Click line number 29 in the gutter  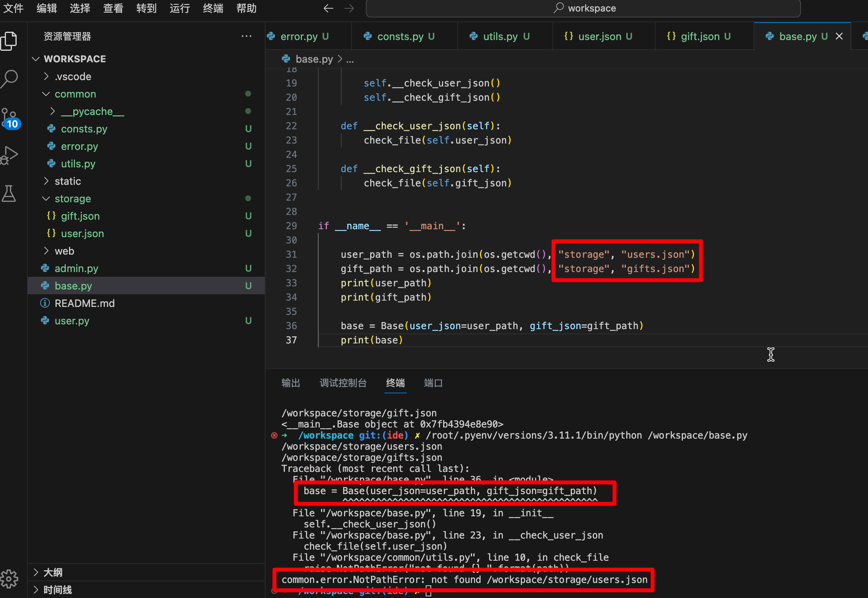pyautogui.click(x=291, y=226)
